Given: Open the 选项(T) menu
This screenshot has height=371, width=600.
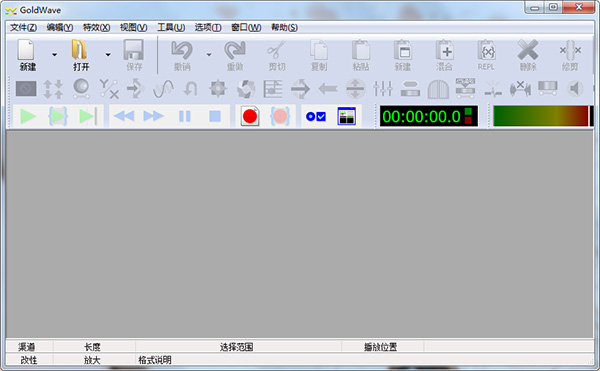Looking at the screenshot, I should coord(208,28).
